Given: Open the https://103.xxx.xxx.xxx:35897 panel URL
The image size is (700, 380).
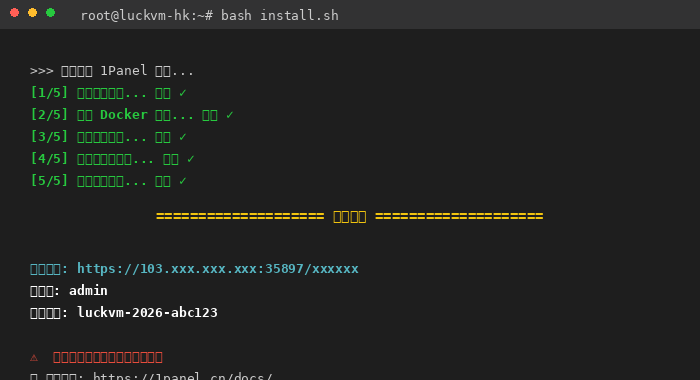Looking at the screenshot, I should [218, 269].
